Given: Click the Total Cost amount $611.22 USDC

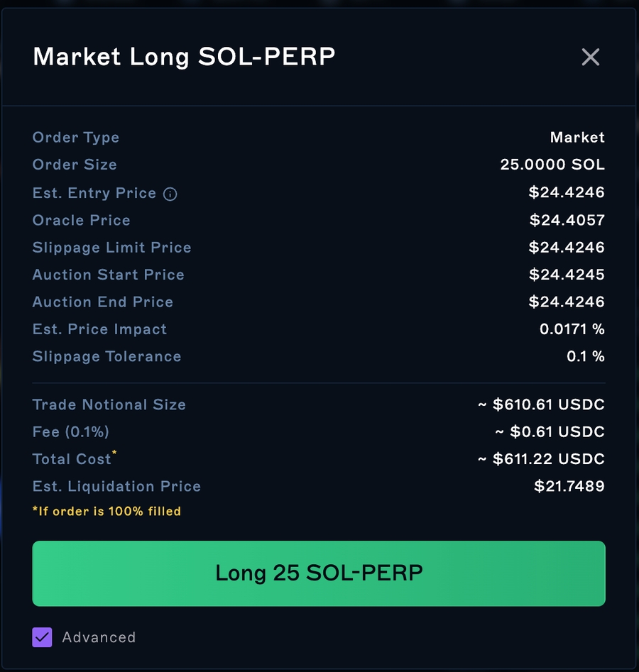Looking at the screenshot, I should (541, 459).
